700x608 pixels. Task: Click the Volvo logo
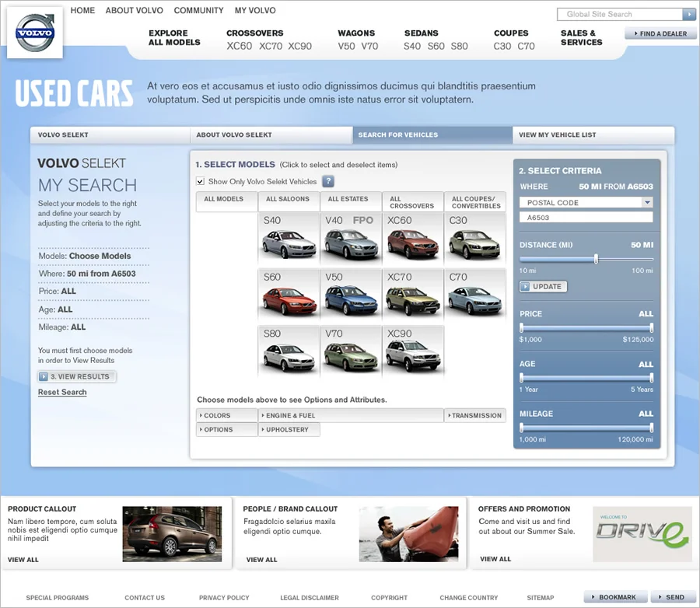point(35,33)
